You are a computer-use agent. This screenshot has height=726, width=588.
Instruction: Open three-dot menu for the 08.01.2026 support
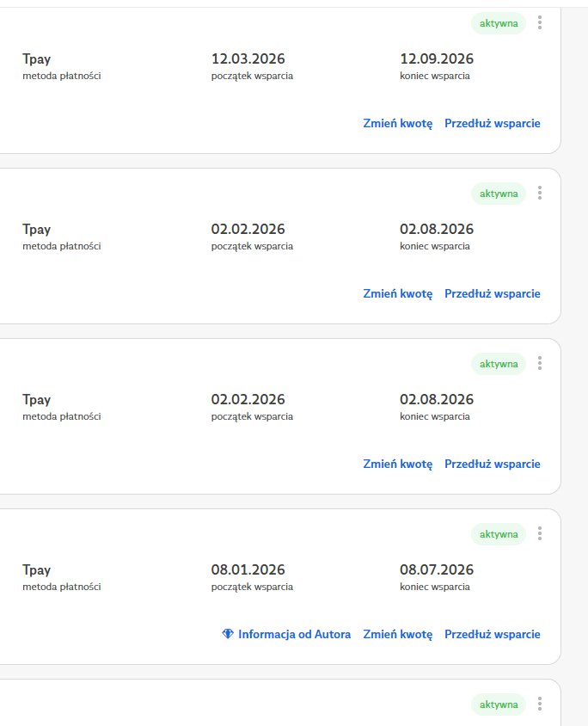pos(540,533)
